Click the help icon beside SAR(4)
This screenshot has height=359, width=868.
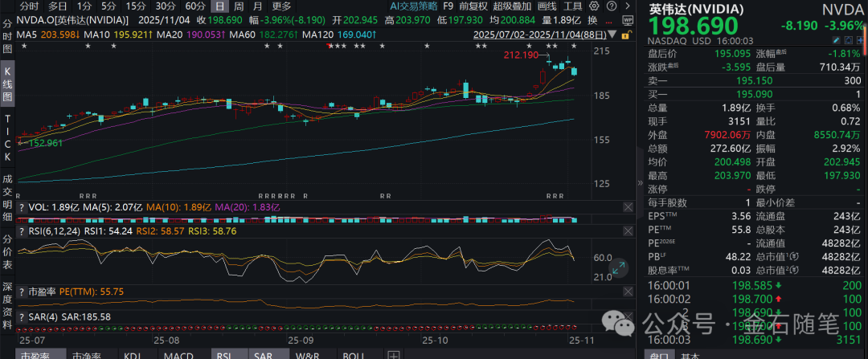(x=22, y=317)
